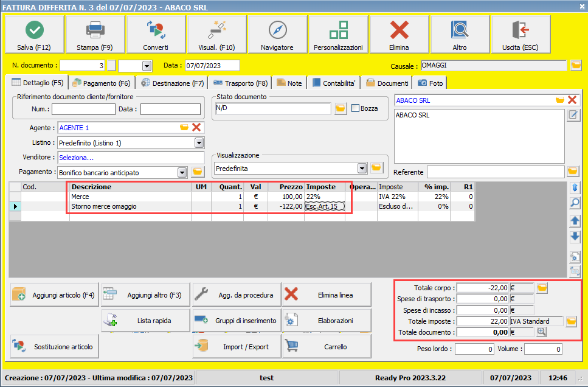
Task: Browse agents with the folder icon in Agente field
Action: click(184, 128)
